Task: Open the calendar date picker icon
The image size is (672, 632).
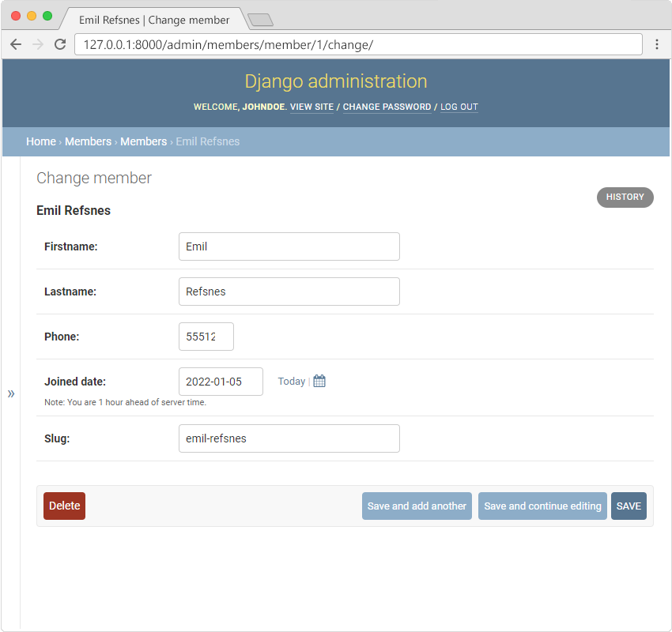Action: click(319, 382)
